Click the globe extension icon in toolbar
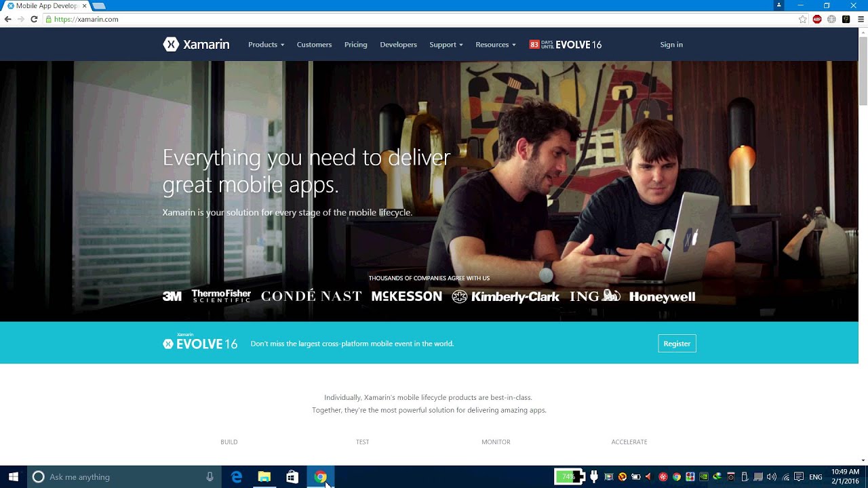The height and width of the screenshot is (488, 868). [x=831, y=19]
